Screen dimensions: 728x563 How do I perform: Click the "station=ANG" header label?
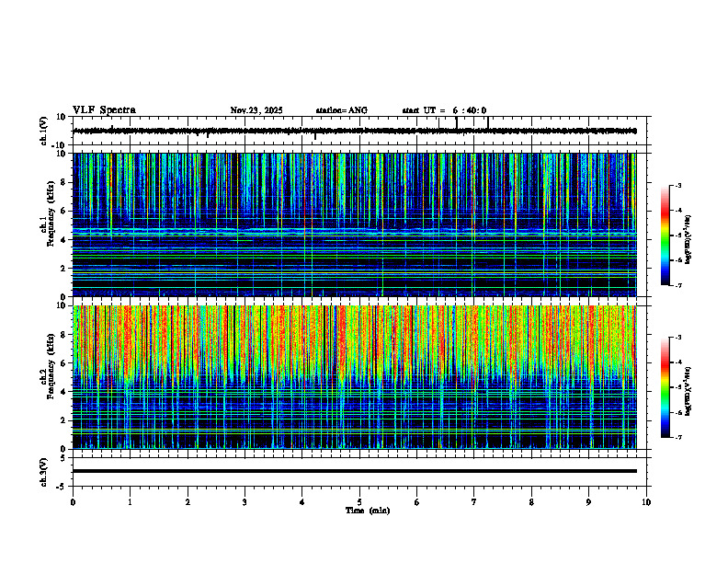click(342, 110)
